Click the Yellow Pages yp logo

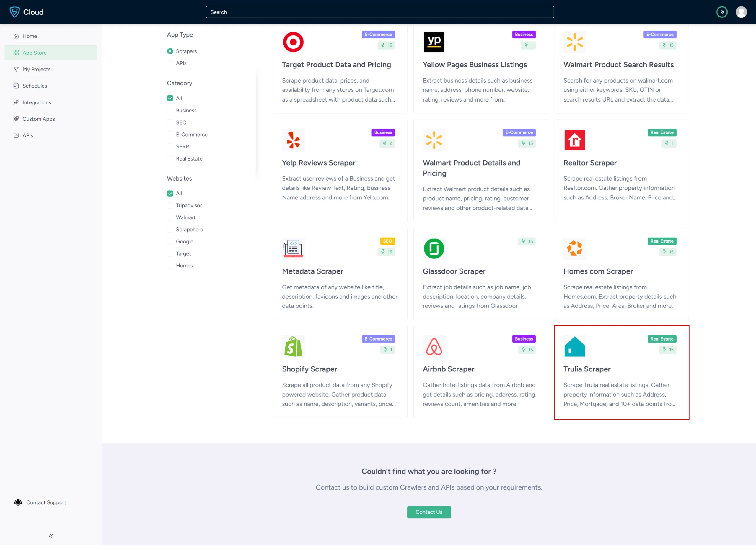tap(434, 42)
